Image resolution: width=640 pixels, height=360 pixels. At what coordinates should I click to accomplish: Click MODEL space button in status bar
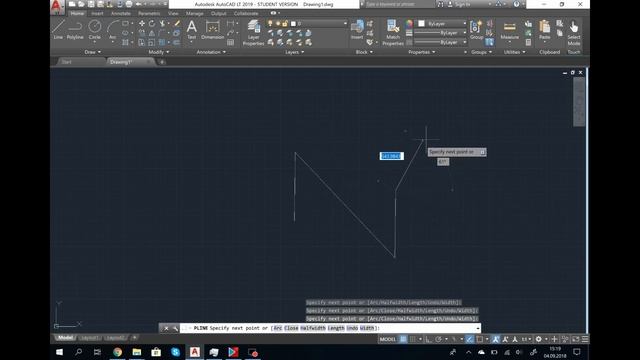[387, 339]
